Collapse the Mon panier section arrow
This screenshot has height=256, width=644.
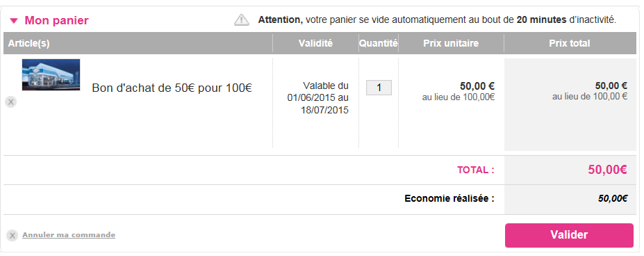click(14, 20)
